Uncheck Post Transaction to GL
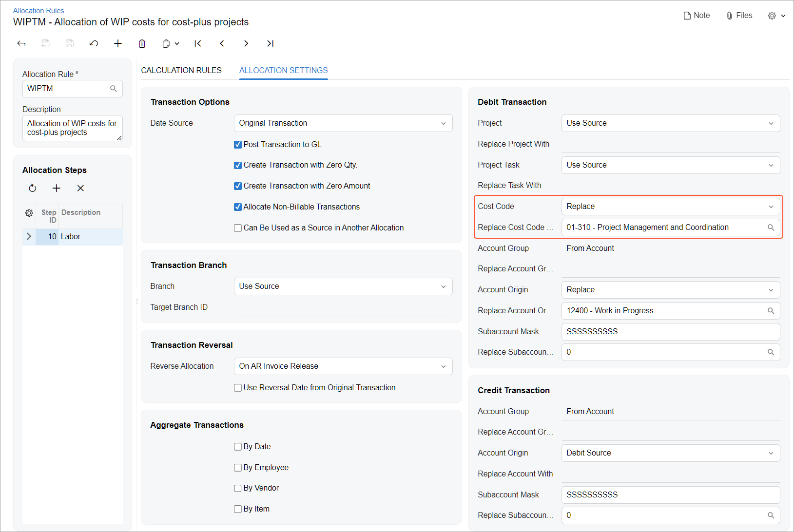The width and height of the screenshot is (794, 532). point(238,145)
